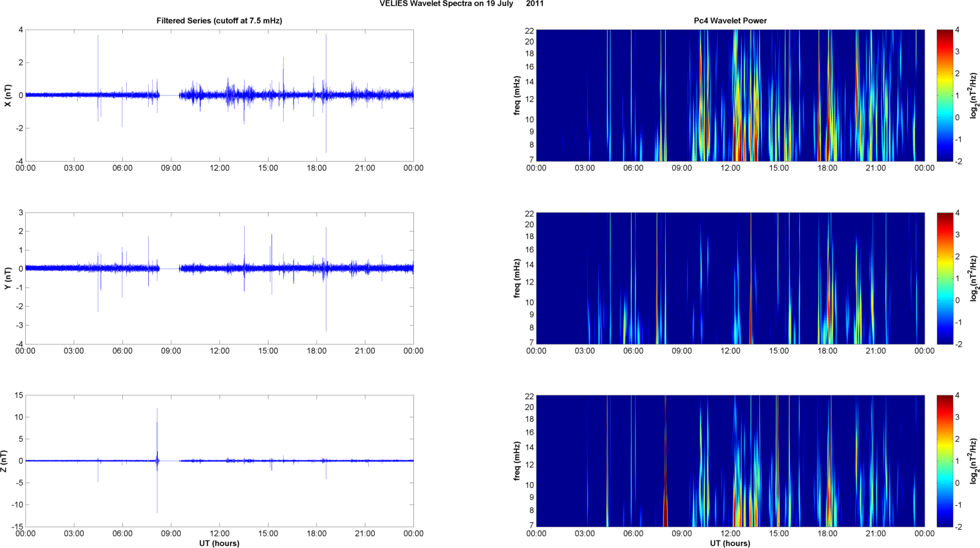Click the bottom spectrogram's colorbar
The width and height of the screenshot is (980, 548).
[944, 461]
